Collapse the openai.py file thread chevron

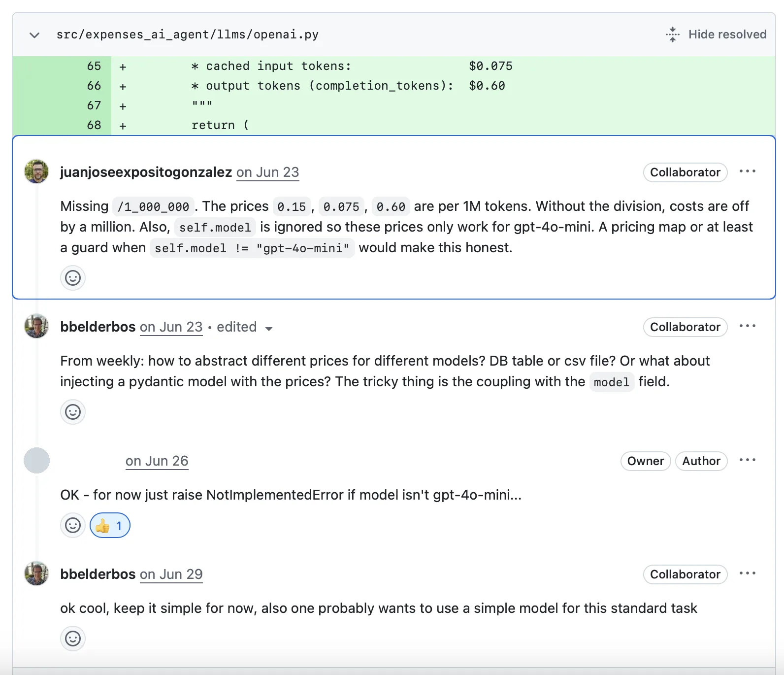pyautogui.click(x=34, y=35)
